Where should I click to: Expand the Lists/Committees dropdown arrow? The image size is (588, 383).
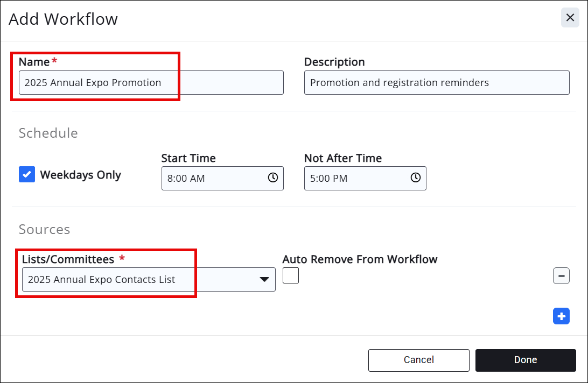(x=264, y=279)
